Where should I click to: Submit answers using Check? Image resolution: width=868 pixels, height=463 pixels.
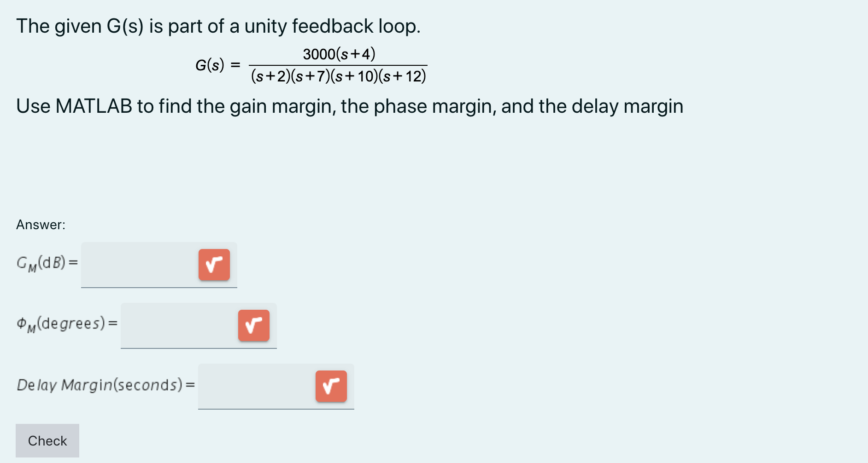click(47, 440)
